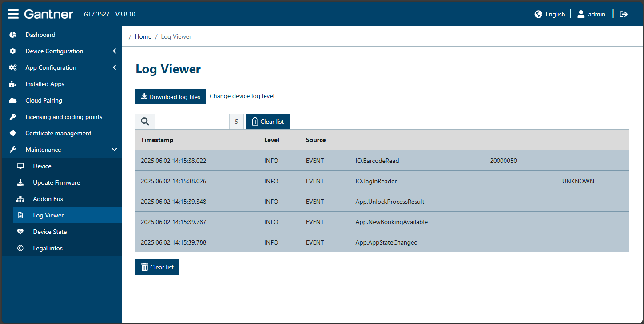Click the Addon Bus network icon

(x=20, y=199)
